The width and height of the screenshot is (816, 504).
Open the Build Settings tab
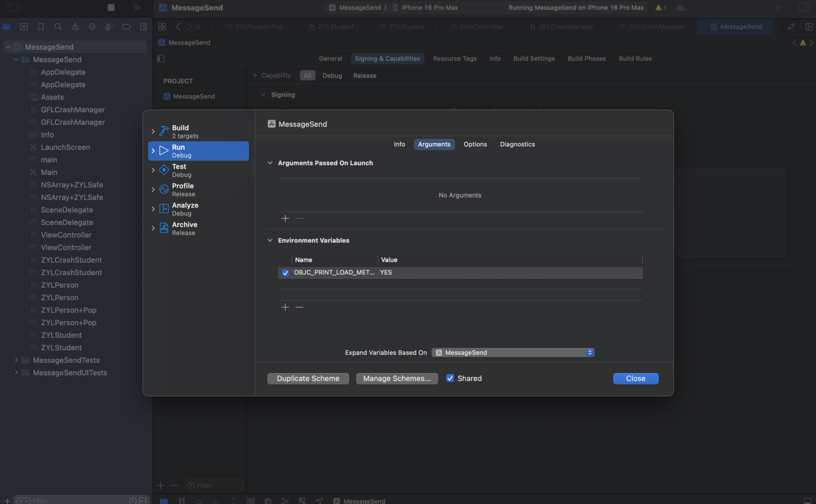click(x=534, y=59)
